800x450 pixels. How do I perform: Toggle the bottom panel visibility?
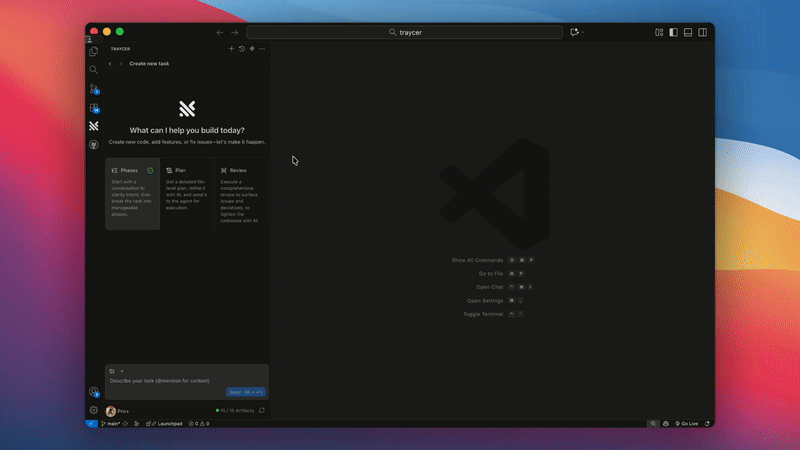tap(688, 32)
